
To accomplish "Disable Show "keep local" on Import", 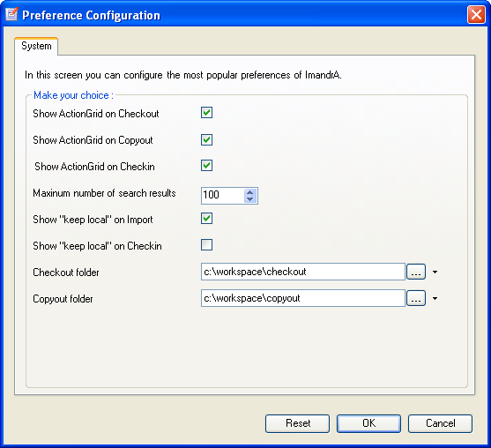I will [x=206, y=219].
